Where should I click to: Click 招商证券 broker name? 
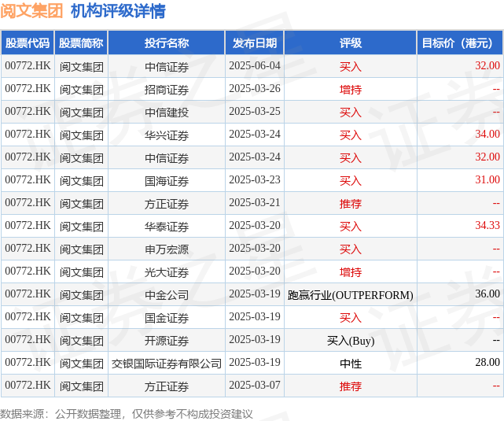pyautogui.click(x=167, y=90)
